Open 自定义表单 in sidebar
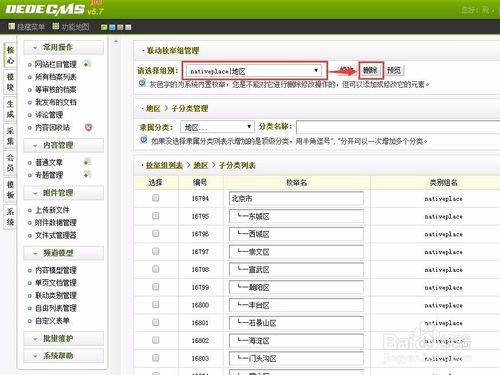 point(52,321)
